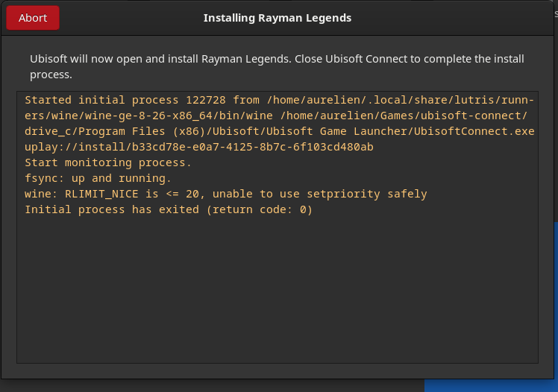Viewport: 558px width, 392px height.
Task: Click the 'Started initial process 122728' log line
Action: click(x=279, y=100)
